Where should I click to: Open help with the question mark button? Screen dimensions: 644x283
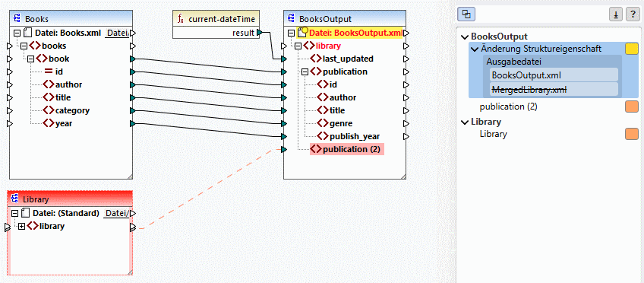click(x=633, y=14)
